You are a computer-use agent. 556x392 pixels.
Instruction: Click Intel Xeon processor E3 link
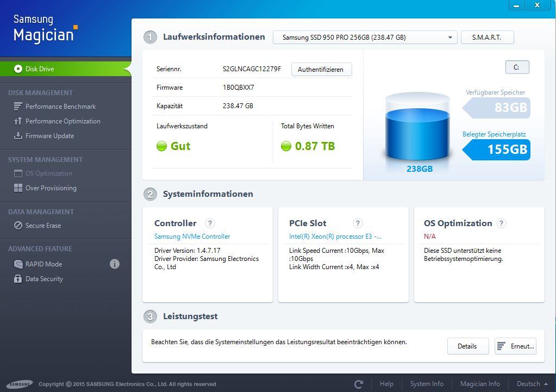click(335, 237)
